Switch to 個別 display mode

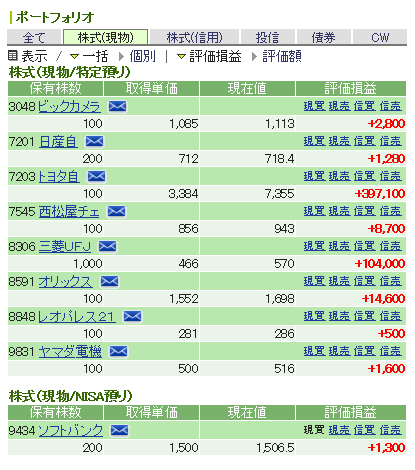142,56
